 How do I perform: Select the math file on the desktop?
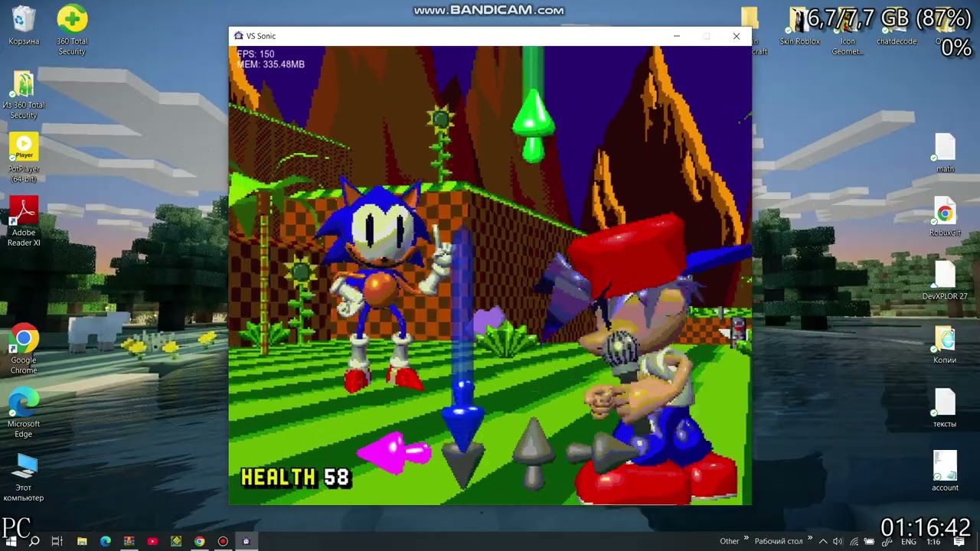945,153
